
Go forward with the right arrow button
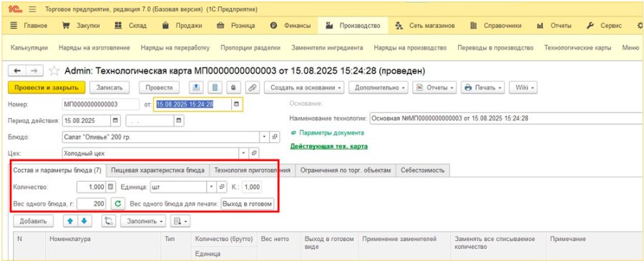pyautogui.click(x=34, y=71)
